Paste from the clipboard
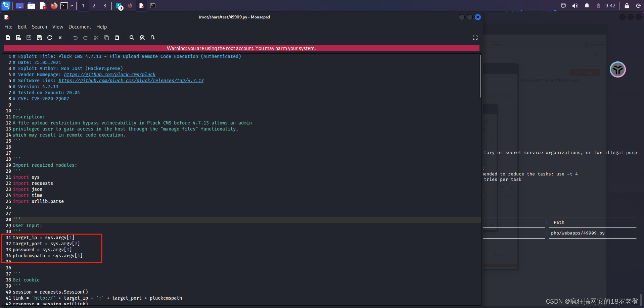Image resolution: width=644 pixels, height=308 pixels. (x=117, y=38)
